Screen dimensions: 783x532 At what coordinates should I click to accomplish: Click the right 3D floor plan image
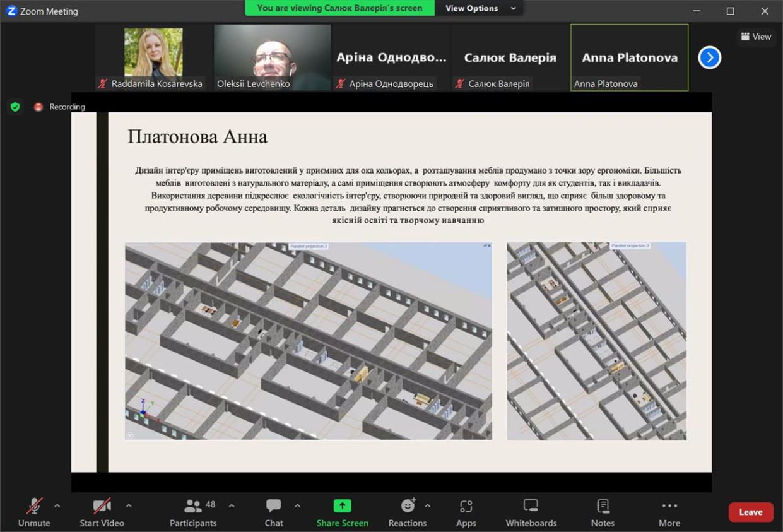(x=597, y=341)
